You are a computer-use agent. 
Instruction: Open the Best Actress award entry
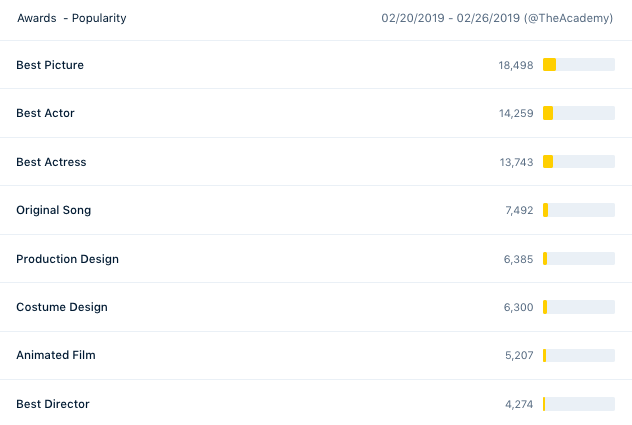51,162
